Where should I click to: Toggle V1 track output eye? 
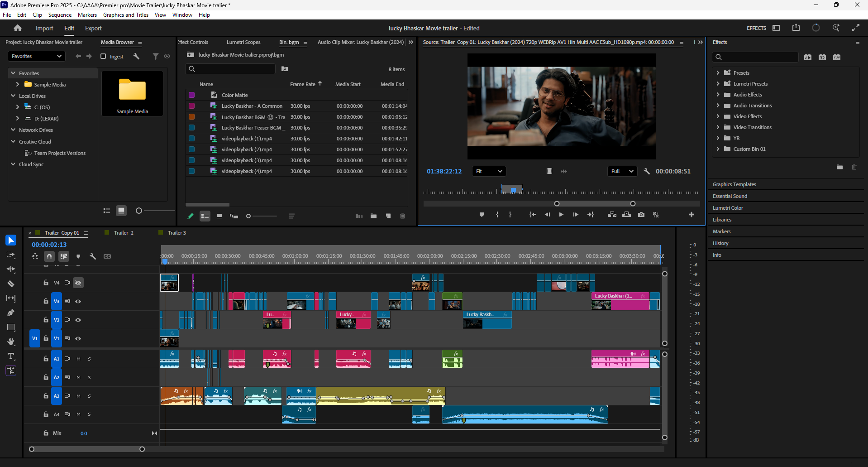click(78, 338)
